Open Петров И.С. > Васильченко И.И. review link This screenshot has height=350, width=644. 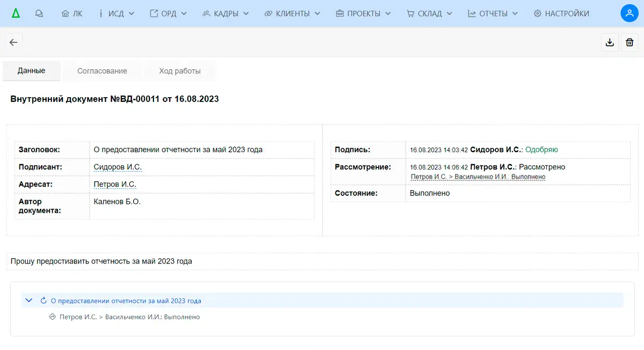(478, 177)
